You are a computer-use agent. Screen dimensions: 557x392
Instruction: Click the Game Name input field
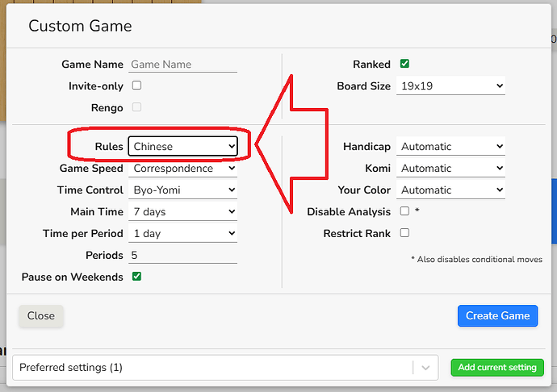pyautogui.click(x=182, y=65)
